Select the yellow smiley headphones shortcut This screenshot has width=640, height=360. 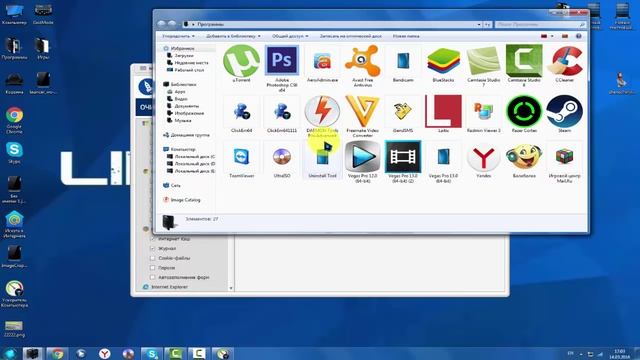pyautogui.click(x=524, y=157)
